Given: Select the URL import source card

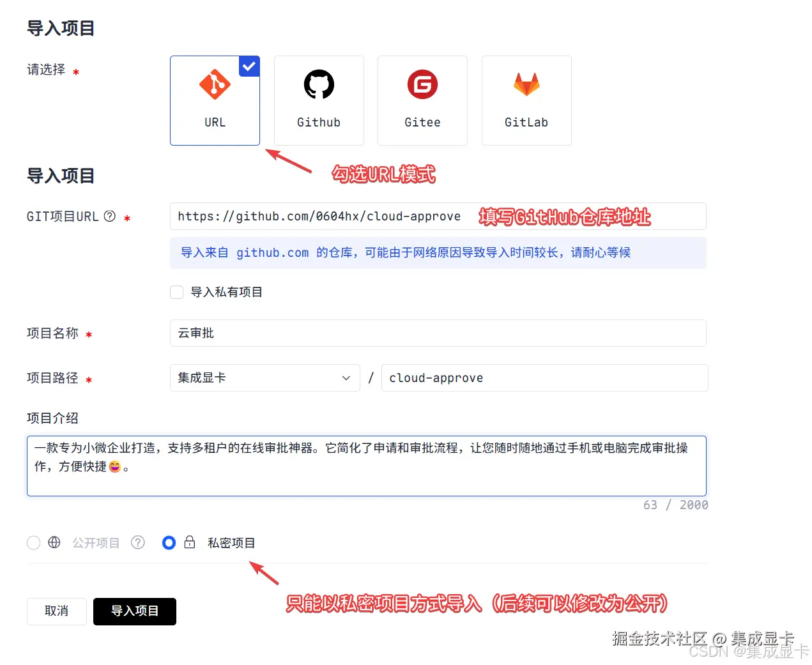Looking at the screenshot, I should (x=215, y=100).
